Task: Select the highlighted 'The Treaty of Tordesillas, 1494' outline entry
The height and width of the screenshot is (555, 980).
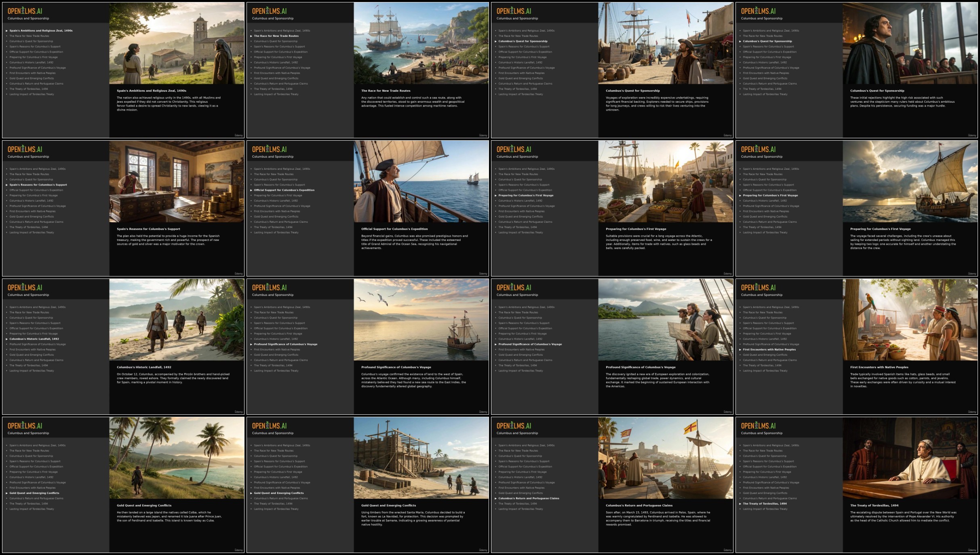Action: click(x=765, y=504)
